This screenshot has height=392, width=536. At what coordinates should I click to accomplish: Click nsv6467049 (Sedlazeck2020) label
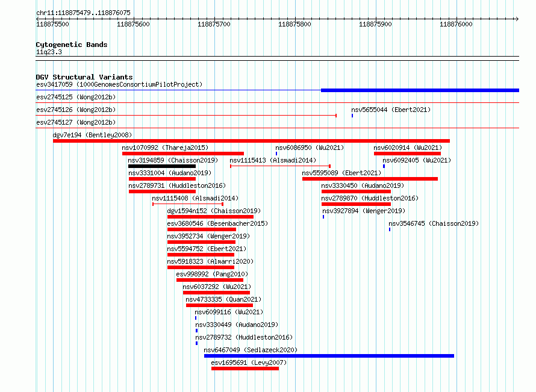[251, 350]
